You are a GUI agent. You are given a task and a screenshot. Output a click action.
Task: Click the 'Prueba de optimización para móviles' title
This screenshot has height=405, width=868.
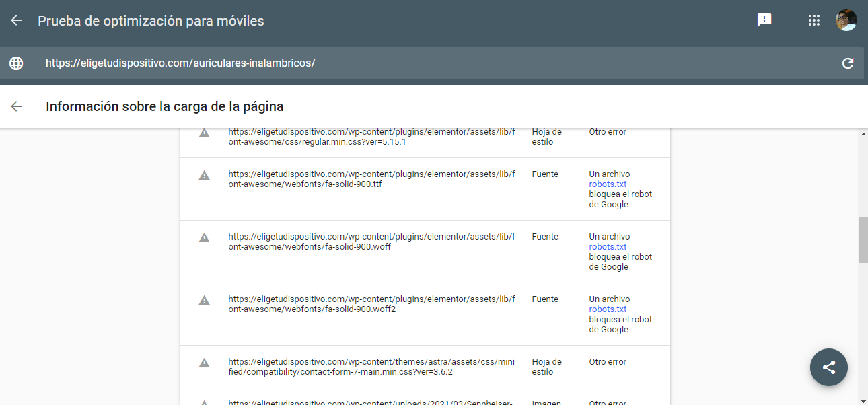(151, 21)
